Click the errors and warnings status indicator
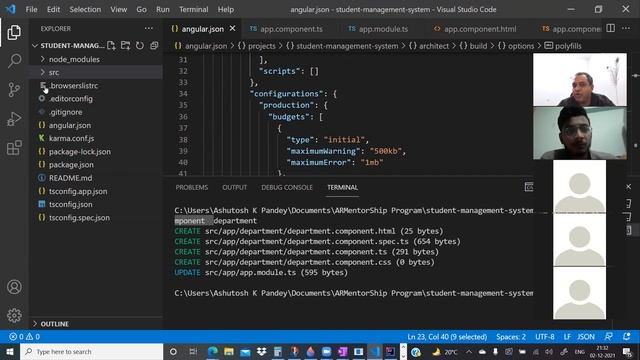 (24, 337)
